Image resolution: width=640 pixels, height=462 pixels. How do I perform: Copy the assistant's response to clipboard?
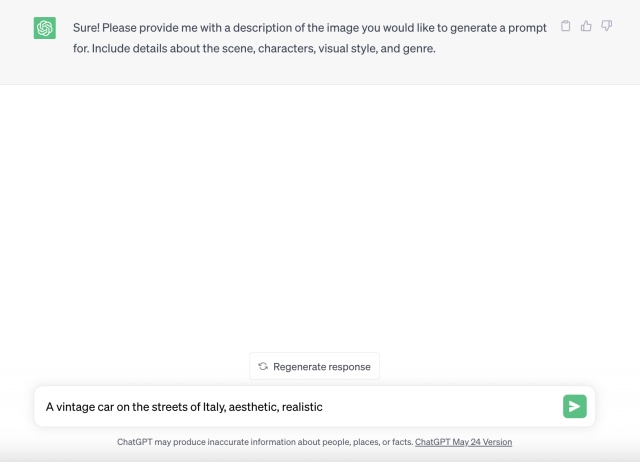point(566,27)
